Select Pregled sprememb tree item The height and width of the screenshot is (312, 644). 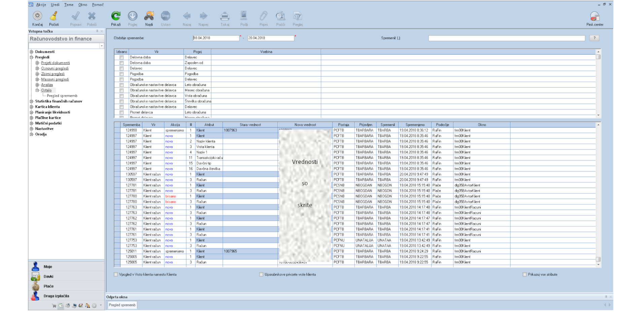[62, 96]
